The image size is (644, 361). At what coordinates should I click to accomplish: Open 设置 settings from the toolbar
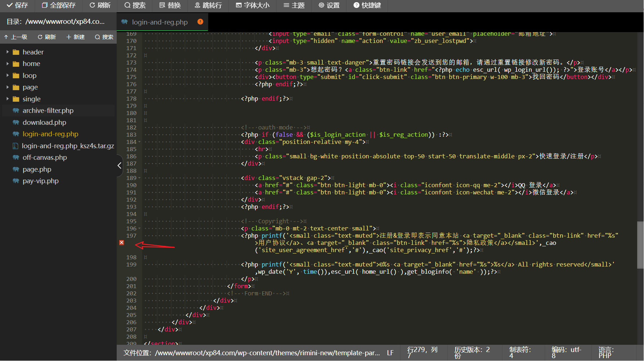click(x=329, y=5)
